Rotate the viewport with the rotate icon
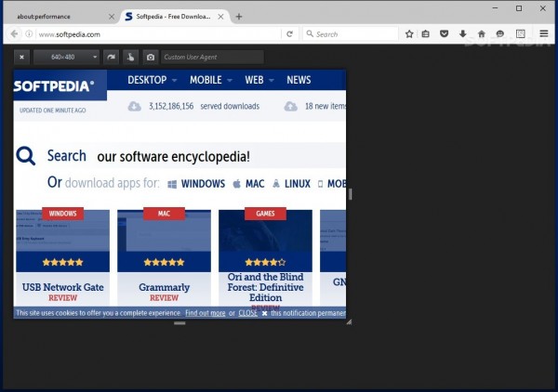 (111, 57)
